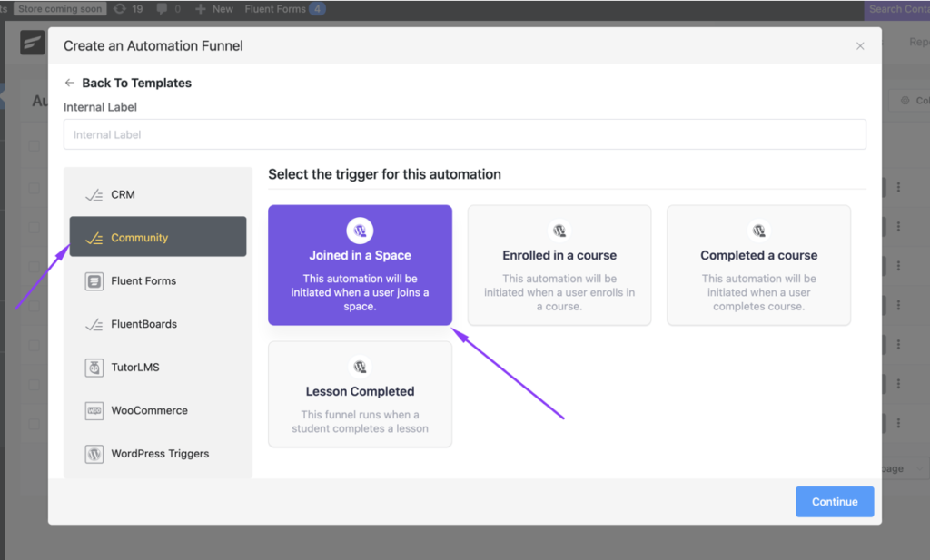Click the icon on Joined in a Space card

(360, 231)
